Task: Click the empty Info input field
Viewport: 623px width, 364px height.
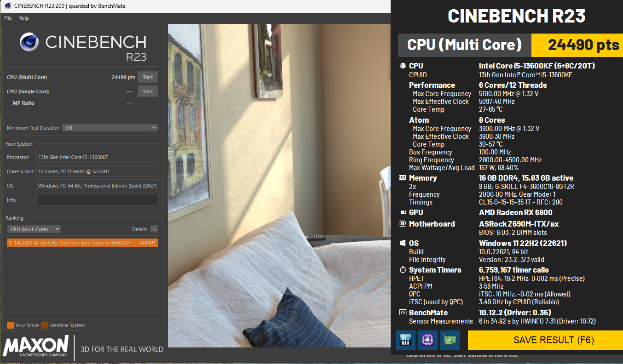Action: [x=97, y=200]
